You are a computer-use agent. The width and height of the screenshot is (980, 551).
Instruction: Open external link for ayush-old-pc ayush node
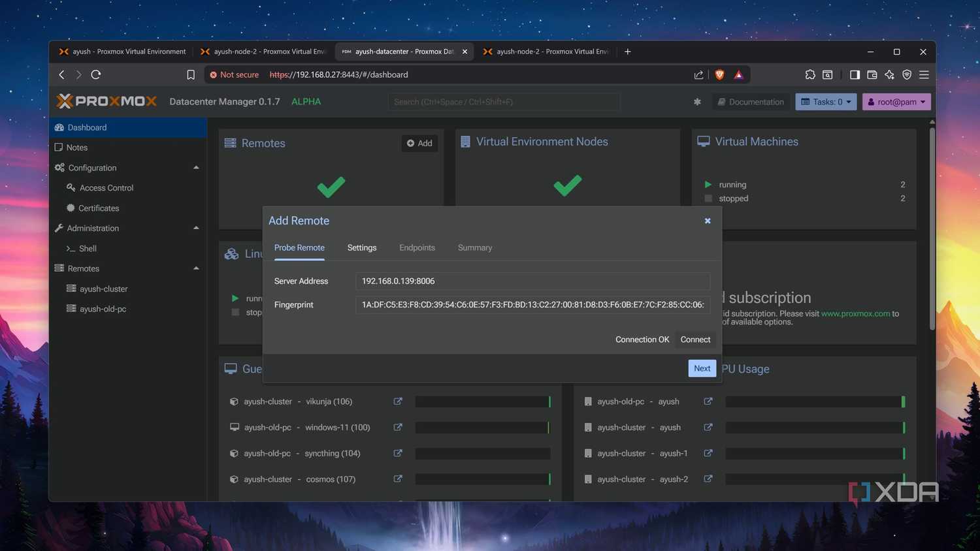[708, 401]
